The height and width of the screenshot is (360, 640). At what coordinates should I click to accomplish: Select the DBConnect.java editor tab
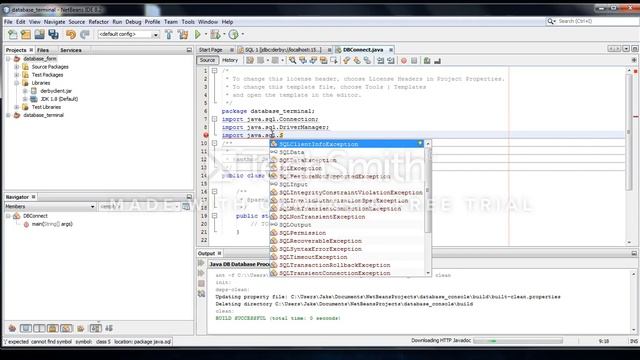point(363,50)
